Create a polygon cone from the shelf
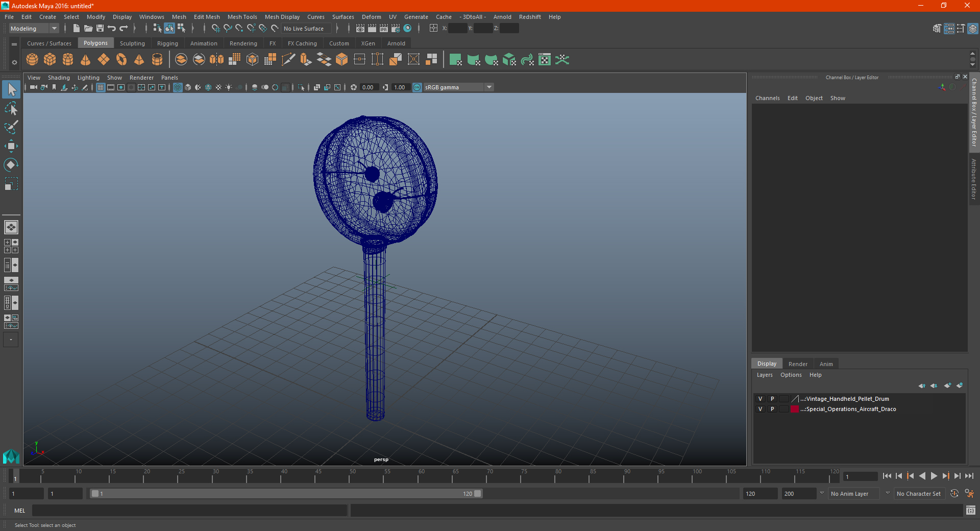Screen dimensions: 980x531 86,60
